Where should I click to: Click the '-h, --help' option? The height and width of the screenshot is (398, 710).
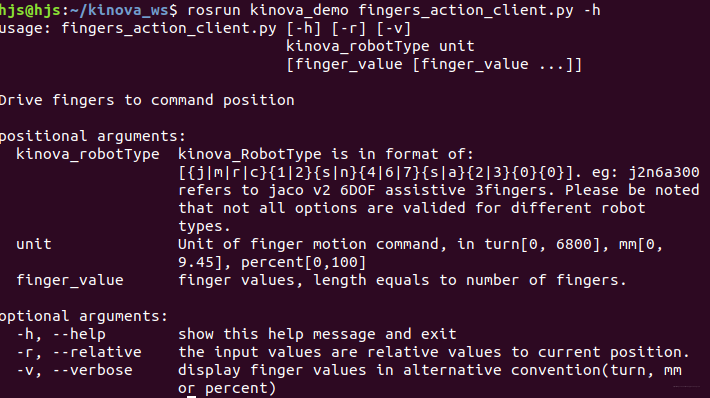tap(61, 334)
